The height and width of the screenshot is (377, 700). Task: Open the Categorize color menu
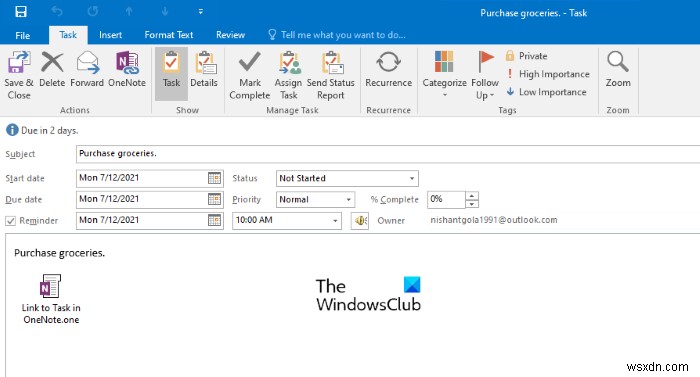pyautogui.click(x=444, y=75)
